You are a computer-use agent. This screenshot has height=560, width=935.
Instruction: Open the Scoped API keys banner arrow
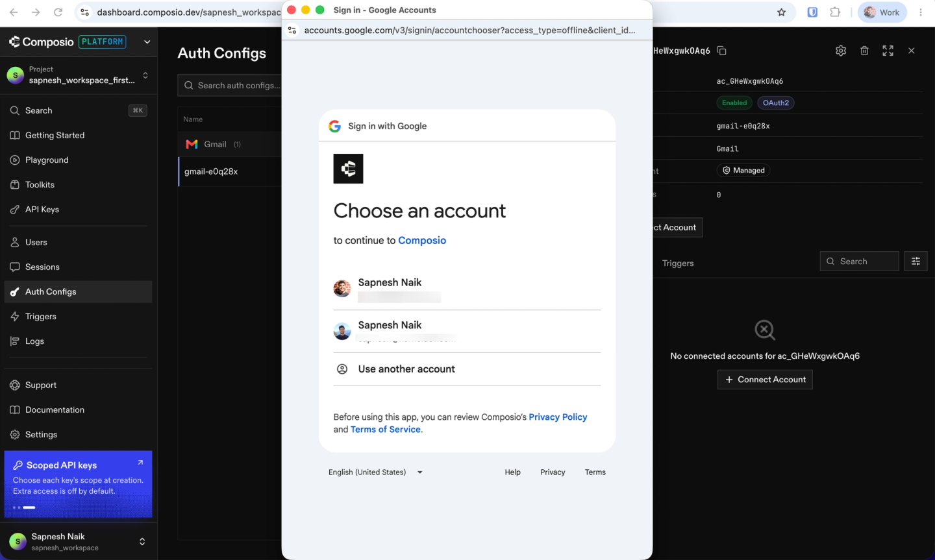coord(140,463)
